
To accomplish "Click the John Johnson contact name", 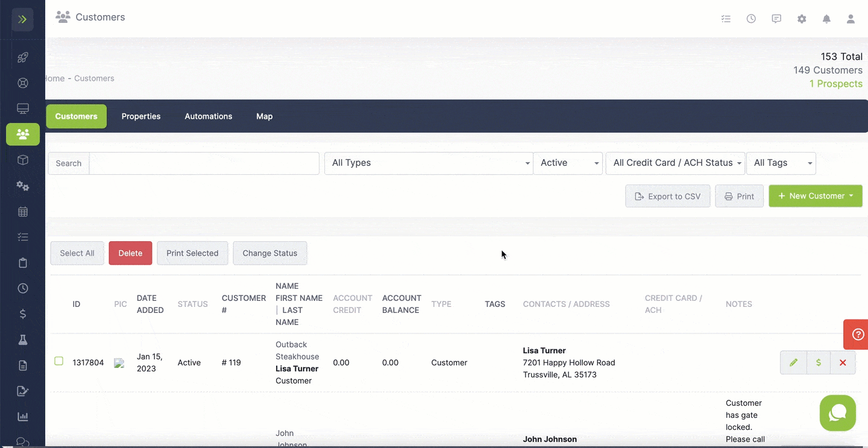I will click(550, 439).
